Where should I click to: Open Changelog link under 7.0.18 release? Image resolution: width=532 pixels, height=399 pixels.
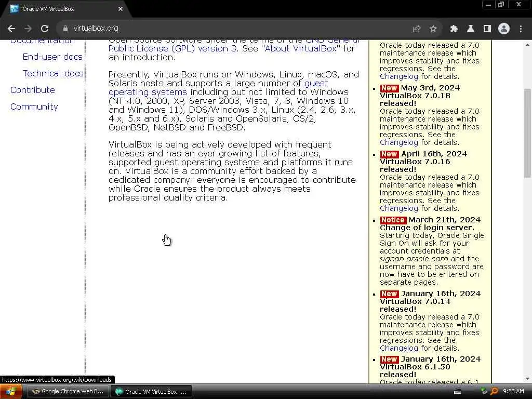(398, 142)
